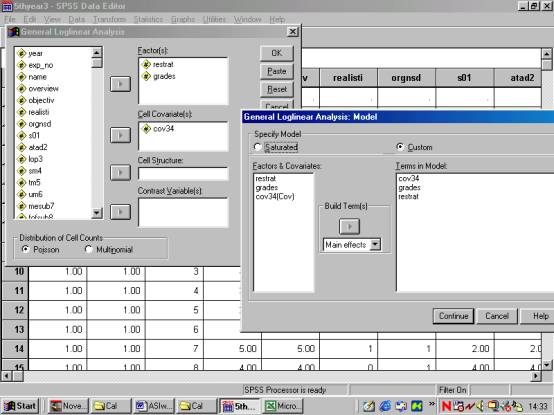Select row 14 header in data editor
Viewport: 554px width, 415px height.
click(16, 349)
